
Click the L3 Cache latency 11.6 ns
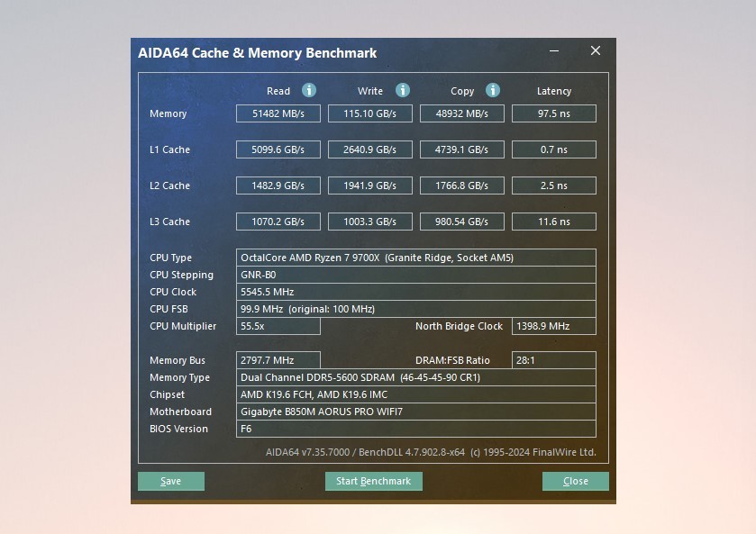(x=554, y=222)
